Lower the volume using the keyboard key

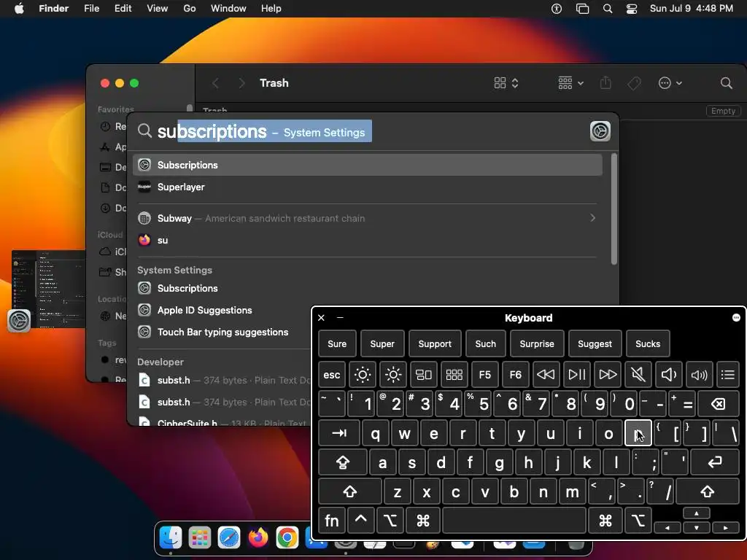click(x=668, y=375)
